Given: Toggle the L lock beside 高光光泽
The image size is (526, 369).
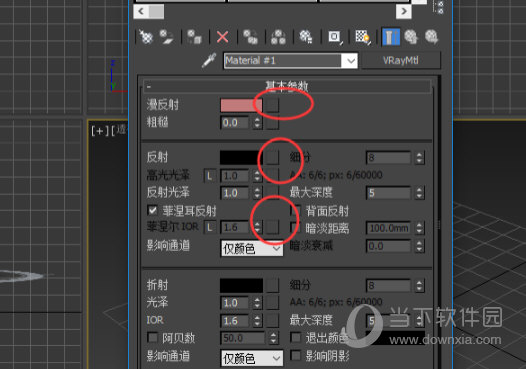Looking at the screenshot, I should tap(210, 176).
